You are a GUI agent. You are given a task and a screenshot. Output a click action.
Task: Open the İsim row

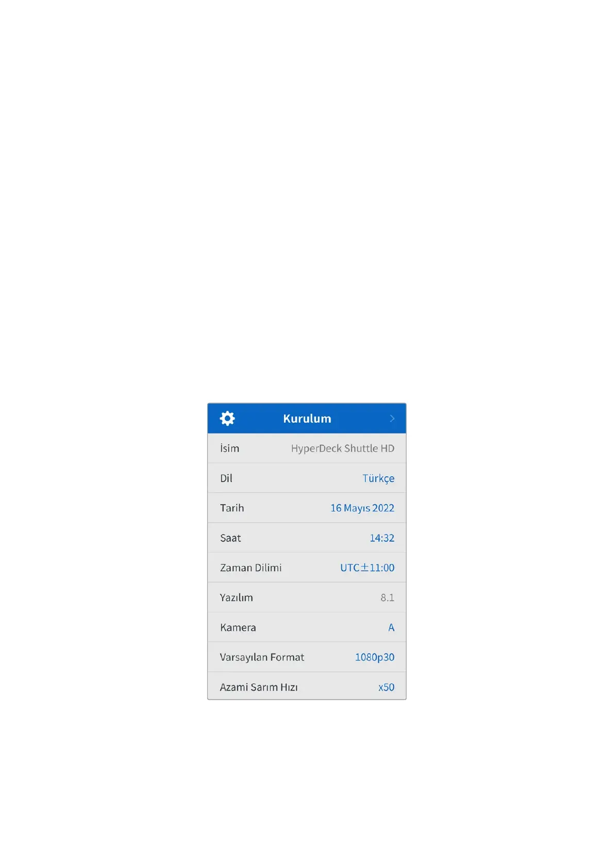(x=307, y=448)
